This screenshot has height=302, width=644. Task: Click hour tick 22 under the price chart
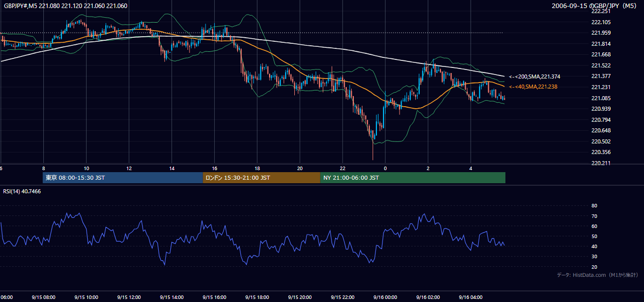click(343, 168)
